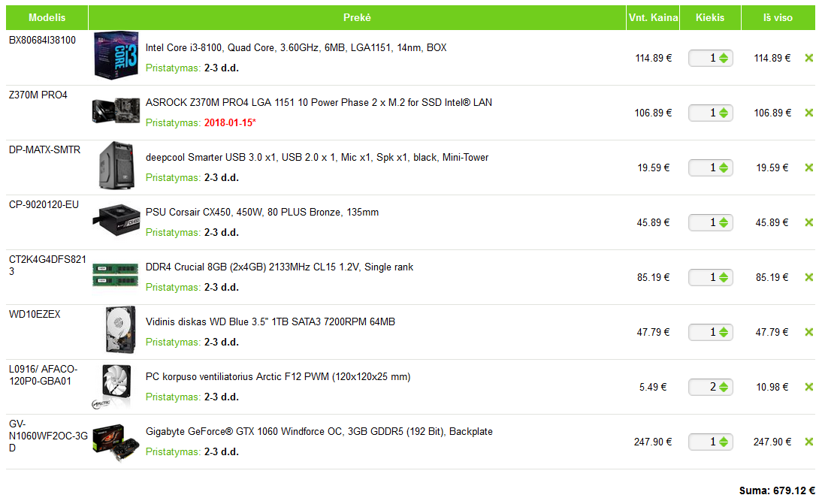
Task: Increase quantity of Intel Core i3-8100
Action: pos(723,55)
